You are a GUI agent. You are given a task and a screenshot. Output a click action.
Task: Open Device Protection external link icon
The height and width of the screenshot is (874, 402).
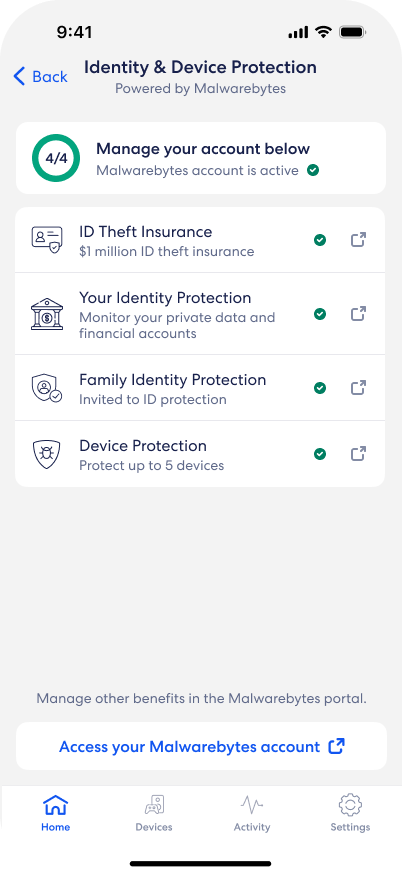(358, 454)
